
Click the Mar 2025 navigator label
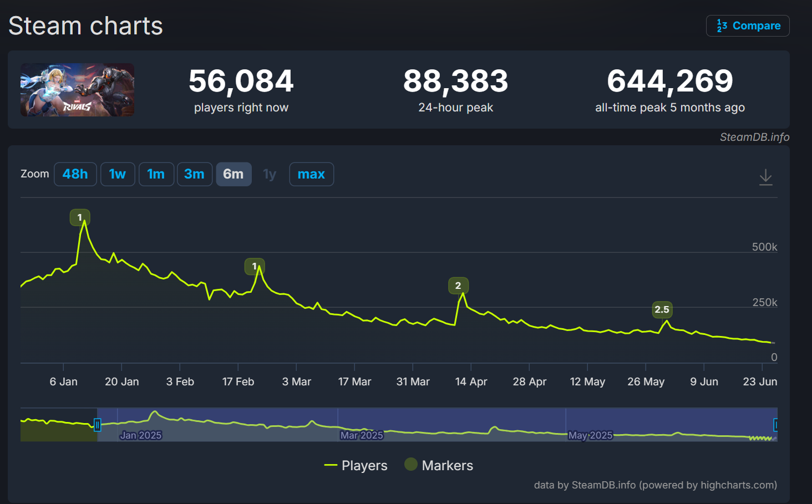pos(362,435)
